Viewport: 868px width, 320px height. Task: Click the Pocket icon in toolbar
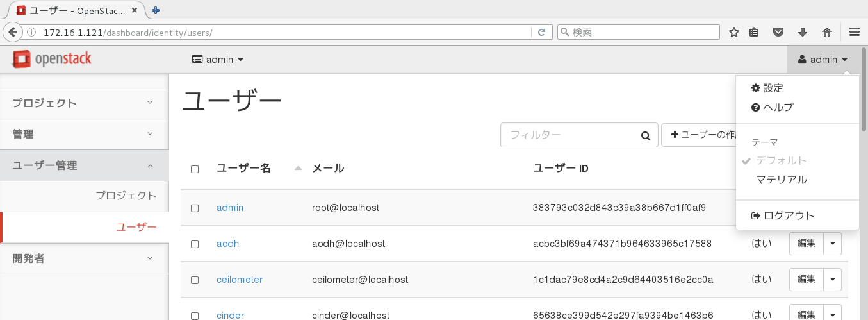pos(778,32)
